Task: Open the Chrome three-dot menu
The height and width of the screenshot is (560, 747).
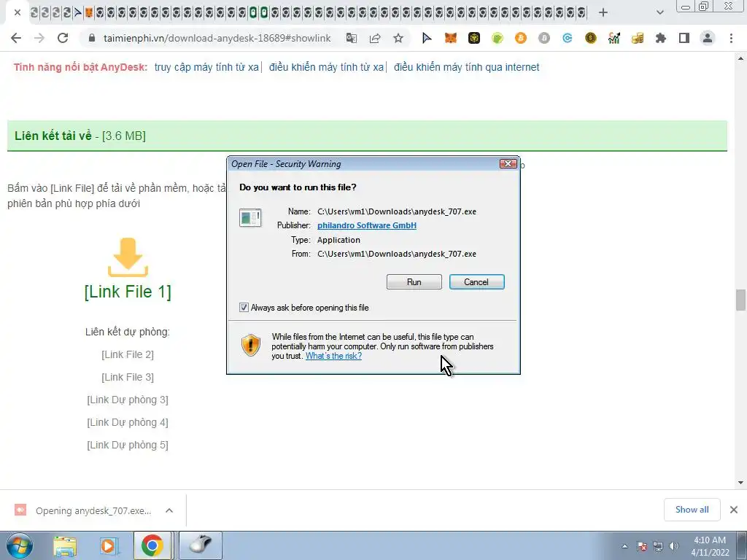Action: (731, 38)
